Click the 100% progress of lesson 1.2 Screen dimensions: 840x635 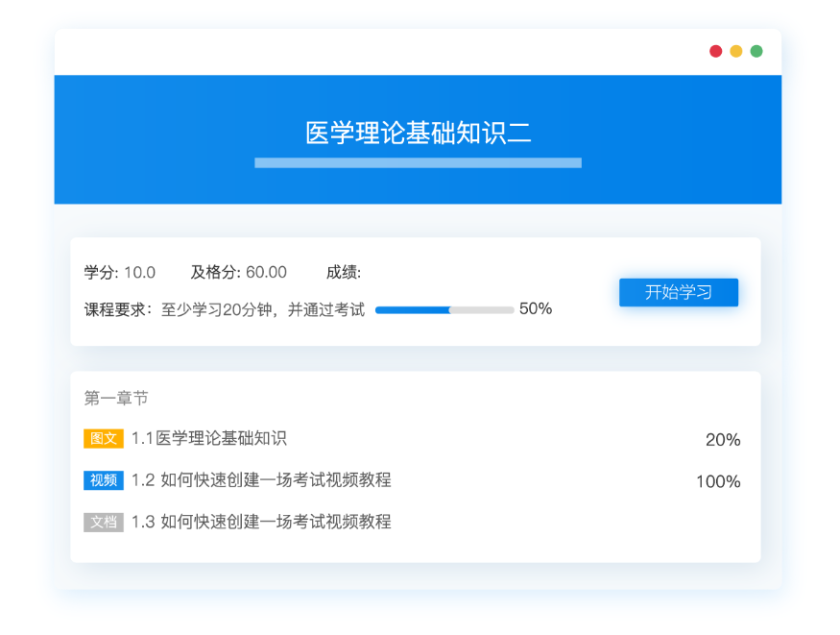tap(718, 481)
